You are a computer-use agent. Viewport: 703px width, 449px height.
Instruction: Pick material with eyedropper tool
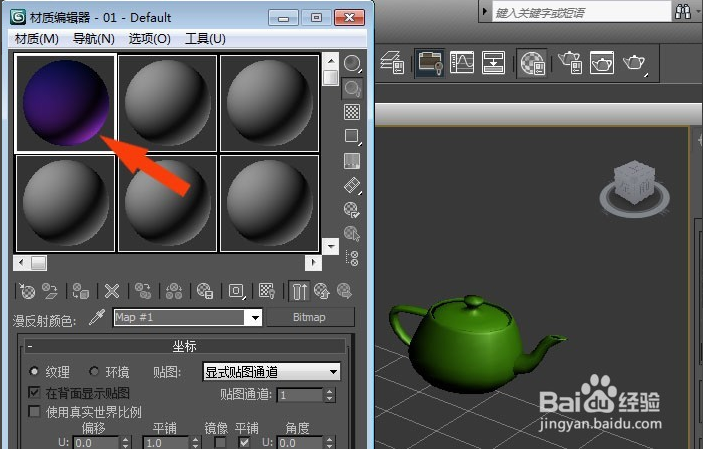pos(97,317)
